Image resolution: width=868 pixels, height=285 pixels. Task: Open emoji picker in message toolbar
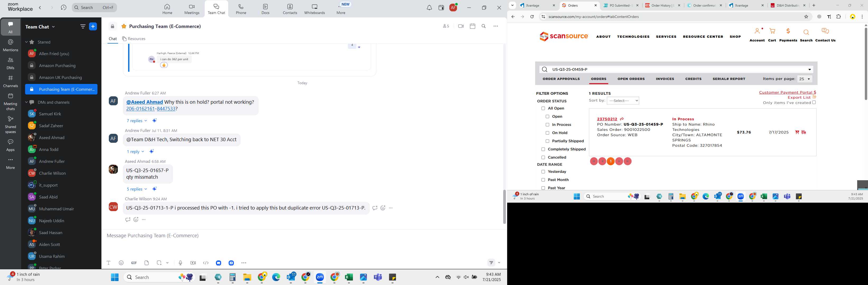click(x=121, y=263)
